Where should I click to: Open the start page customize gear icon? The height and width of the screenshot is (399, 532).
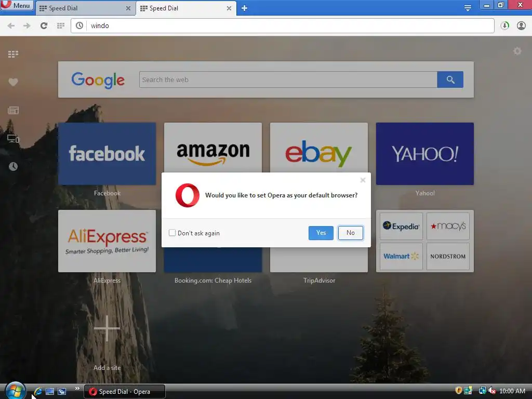pos(517,51)
